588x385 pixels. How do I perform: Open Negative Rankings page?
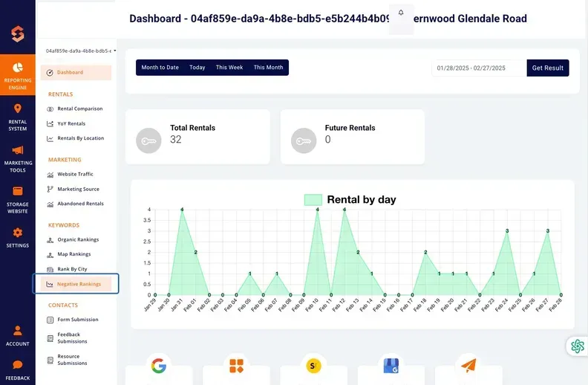(x=76, y=284)
